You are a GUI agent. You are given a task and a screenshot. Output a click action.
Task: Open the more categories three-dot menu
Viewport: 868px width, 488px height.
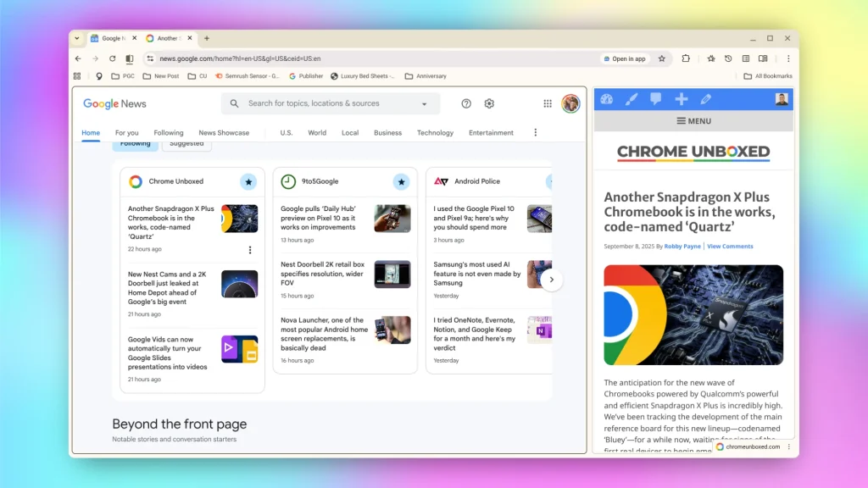tap(535, 132)
